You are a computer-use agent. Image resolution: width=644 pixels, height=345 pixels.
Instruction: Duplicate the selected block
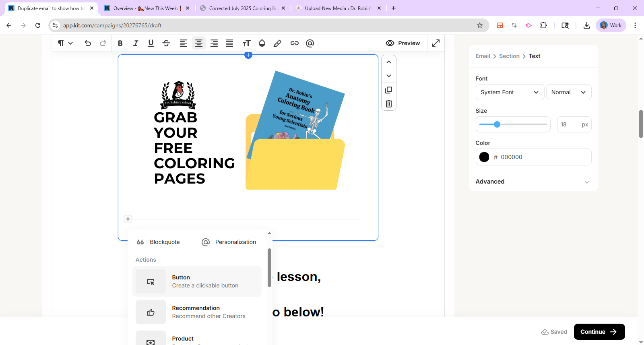pos(389,90)
